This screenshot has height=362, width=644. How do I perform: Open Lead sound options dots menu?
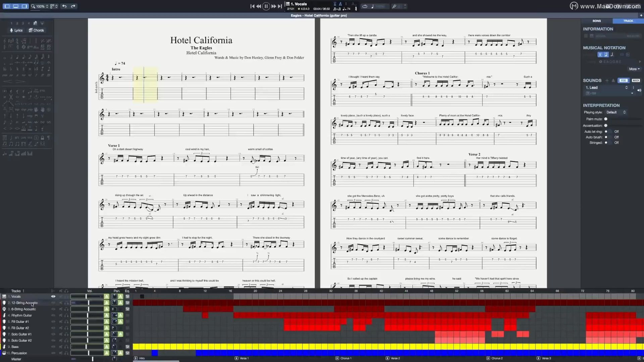pos(634,87)
